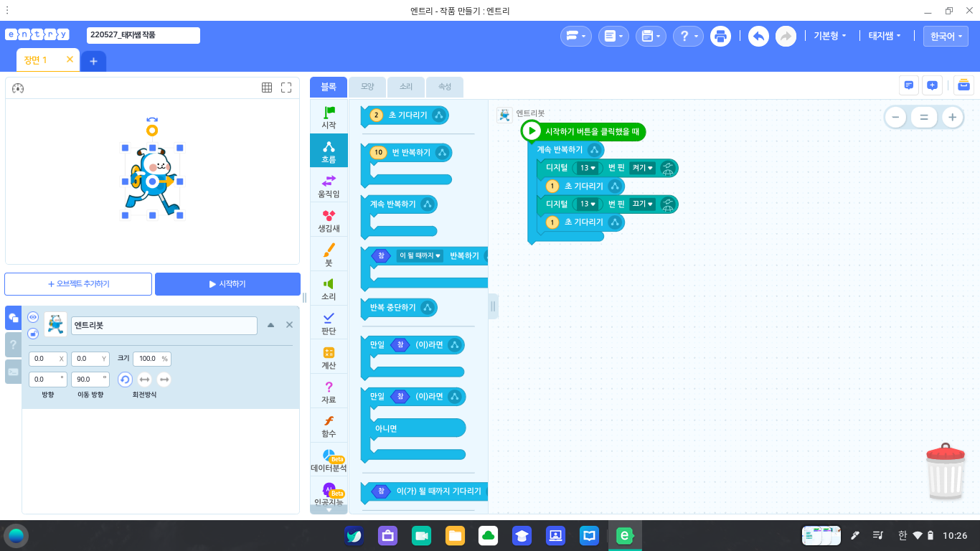Open the help question mark side tab
The width and height of the screenshot is (980, 551).
(13, 345)
